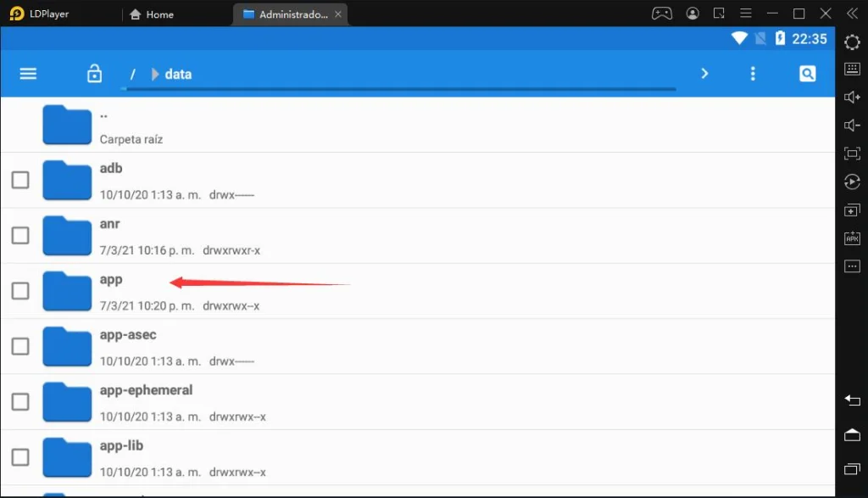This screenshot has height=498, width=868.
Task: Click adb date 10/10/20 1:13 a. m.
Action: (150, 195)
